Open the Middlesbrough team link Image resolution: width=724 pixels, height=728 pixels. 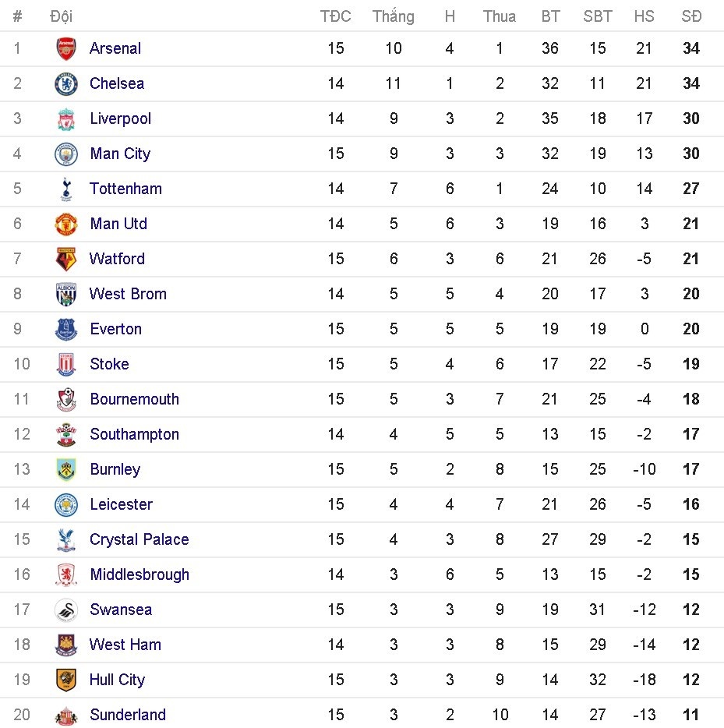tap(140, 574)
